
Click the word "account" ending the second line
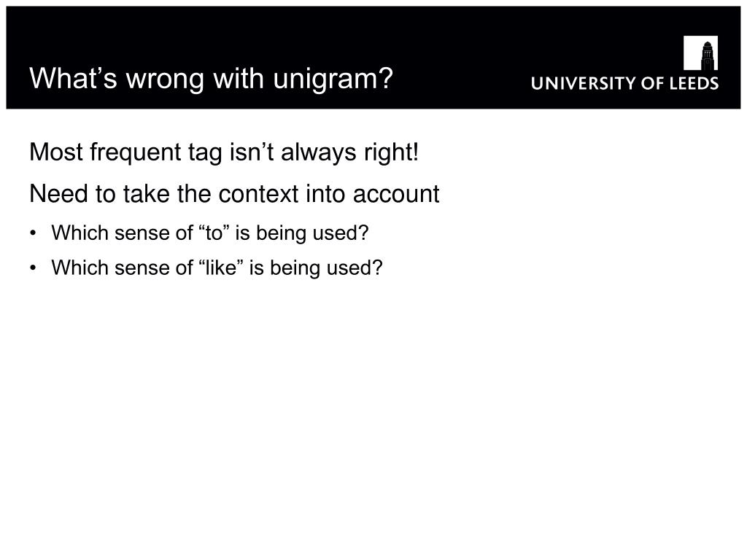click(396, 195)
